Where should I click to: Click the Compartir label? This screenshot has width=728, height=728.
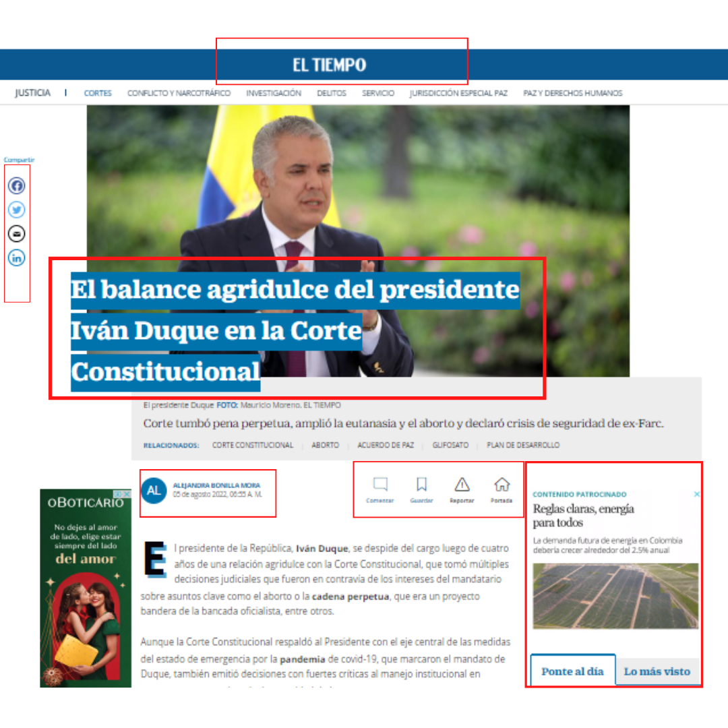pyautogui.click(x=19, y=160)
